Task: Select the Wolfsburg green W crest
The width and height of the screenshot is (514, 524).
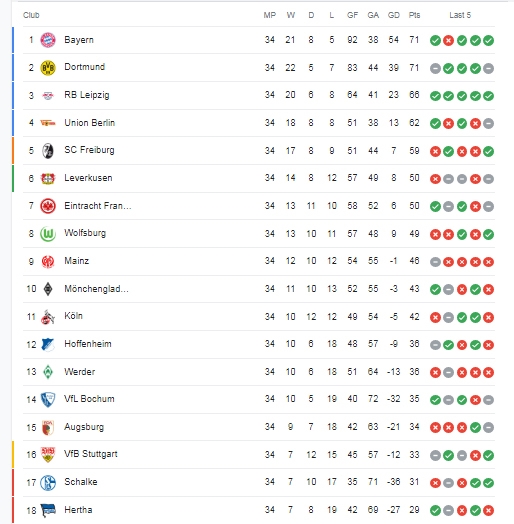Action: (x=48, y=234)
